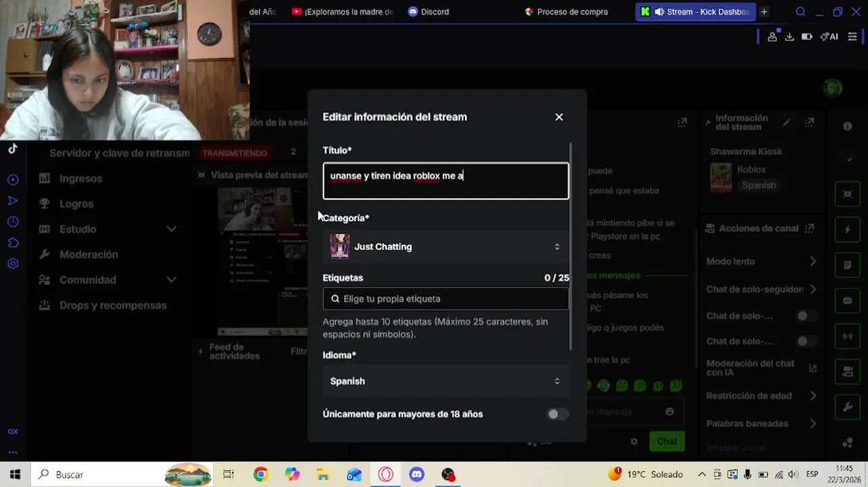The width and height of the screenshot is (868, 487).
Task: Click the wrench tools quick action button
Action: (x=848, y=407)
